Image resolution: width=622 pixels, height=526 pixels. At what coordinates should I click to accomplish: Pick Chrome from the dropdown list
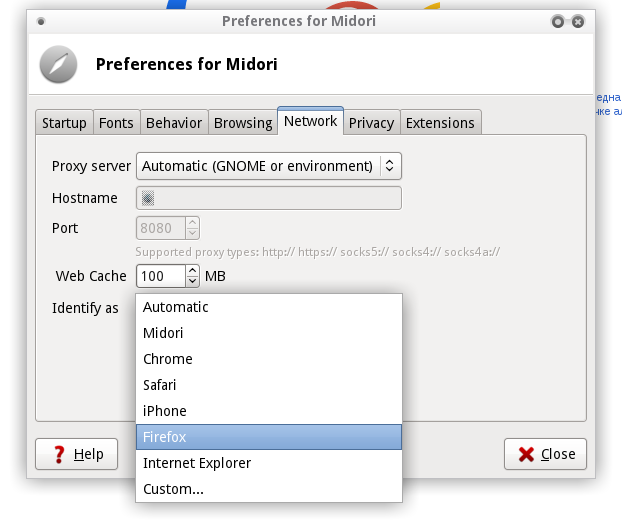268,359
